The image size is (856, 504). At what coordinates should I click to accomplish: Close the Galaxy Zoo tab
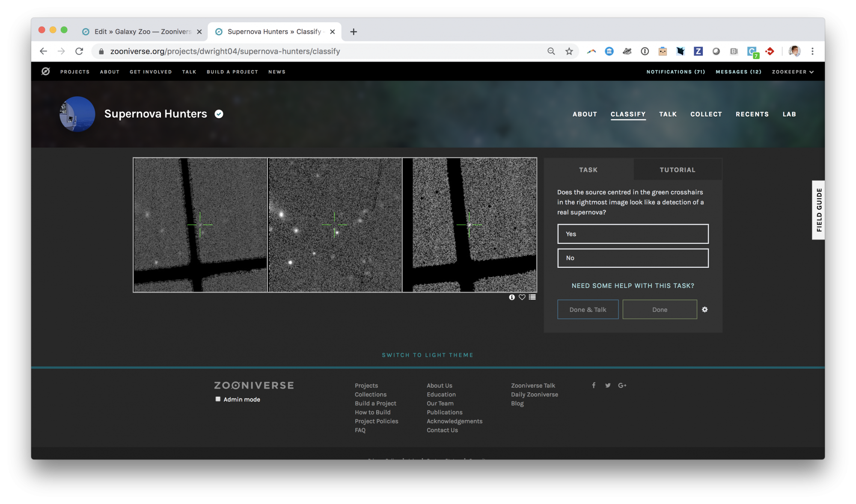coord(199,32)
